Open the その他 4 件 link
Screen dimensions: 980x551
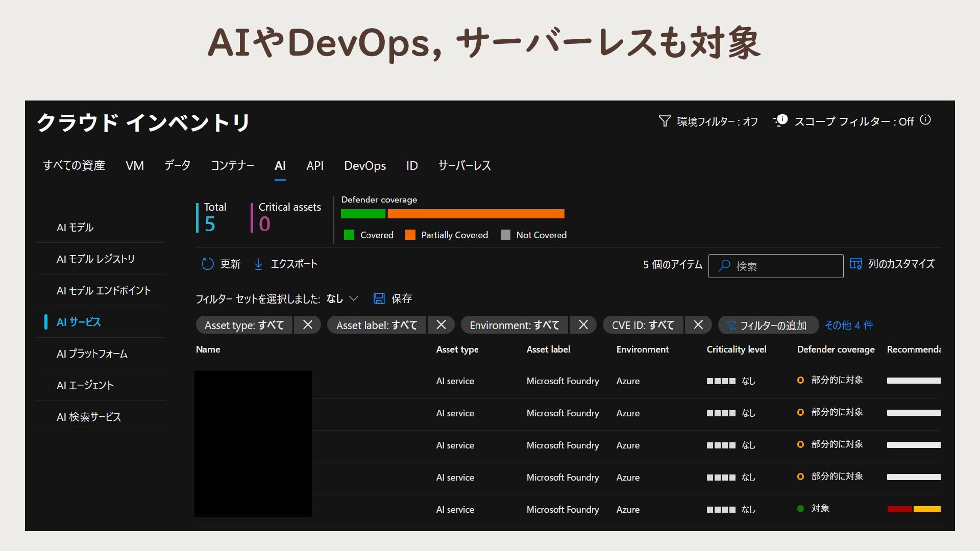[849, 325]
